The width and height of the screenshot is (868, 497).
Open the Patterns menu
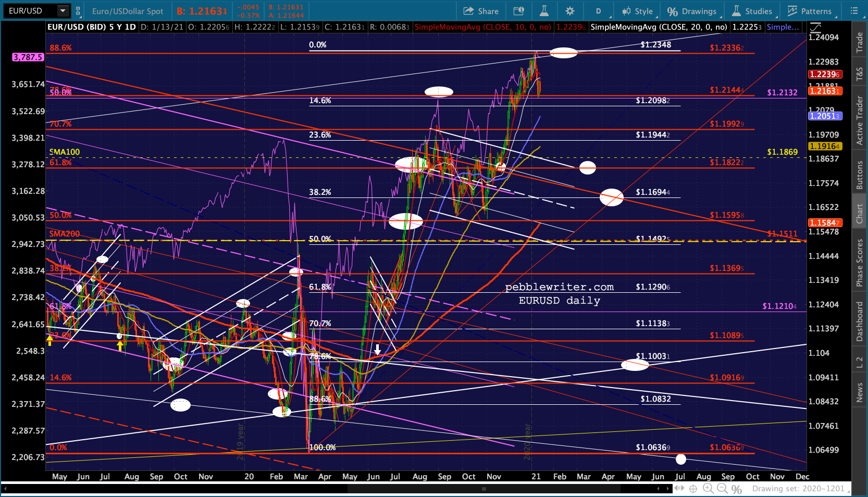tap(810, 11)
